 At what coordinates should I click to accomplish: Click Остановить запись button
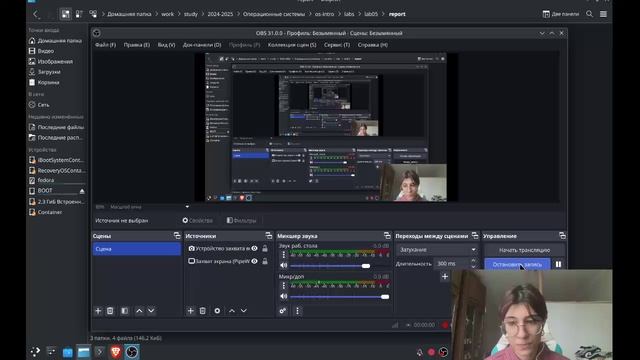[x=517, y=264]
